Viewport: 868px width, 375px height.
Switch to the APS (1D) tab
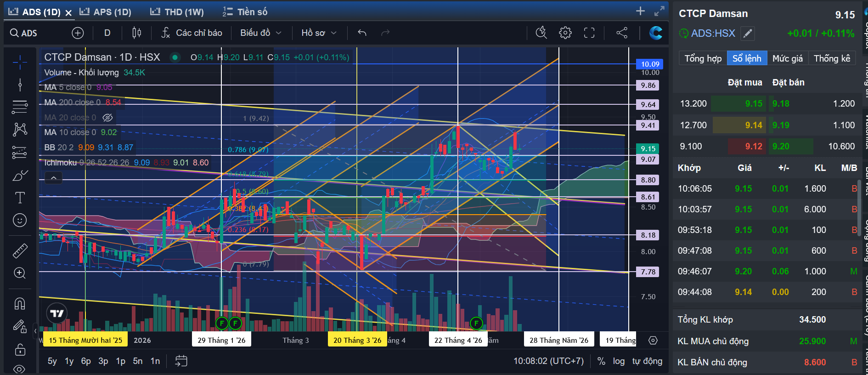pyautogui.click(x=106, y=12)
